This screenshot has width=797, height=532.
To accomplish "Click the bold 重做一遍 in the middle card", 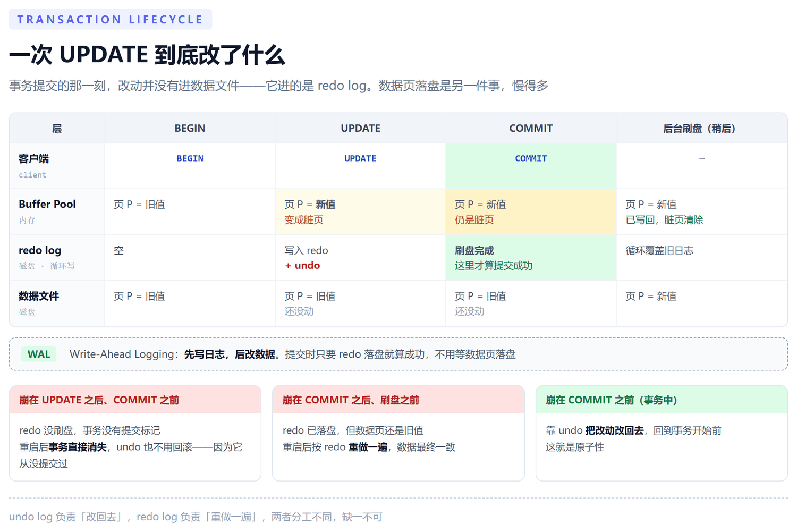I will pos(368,447).
